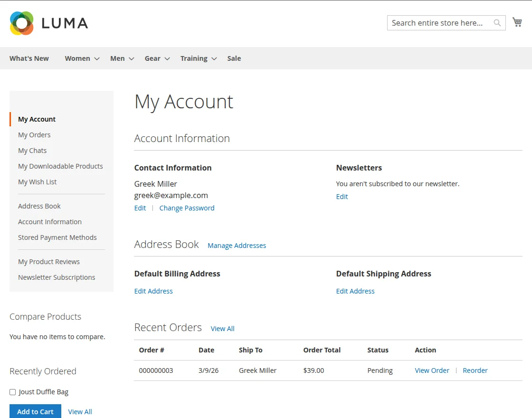The height and width of the screenshot is (418, 532).
Task: Go to the Sale menu item
Action: coord(234,58)
